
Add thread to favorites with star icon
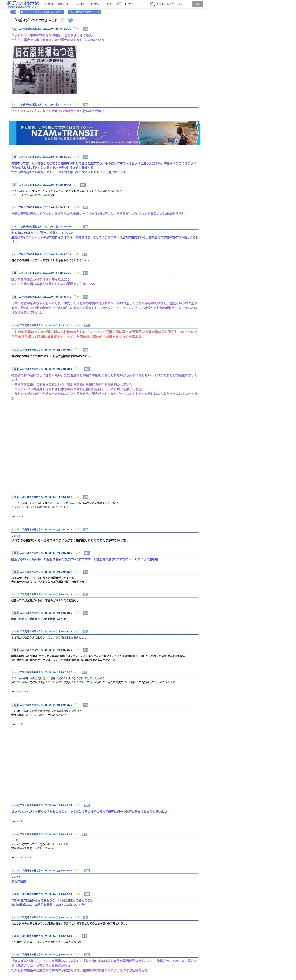(63, 20)
